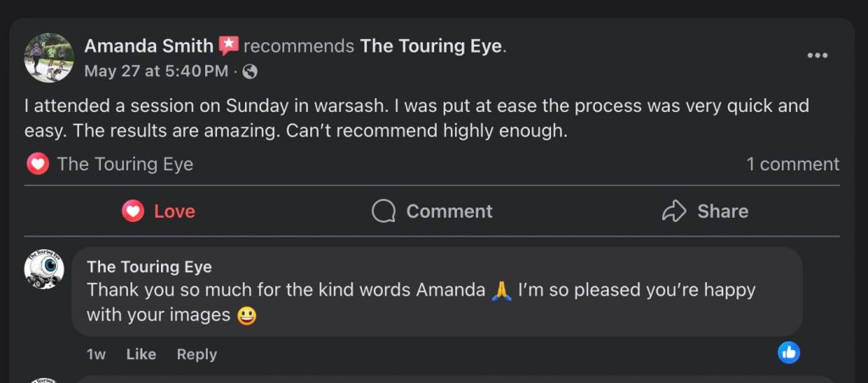Like The Touring Eye's comment
Screen dimensions: 868x383
[x=141, y=354]
